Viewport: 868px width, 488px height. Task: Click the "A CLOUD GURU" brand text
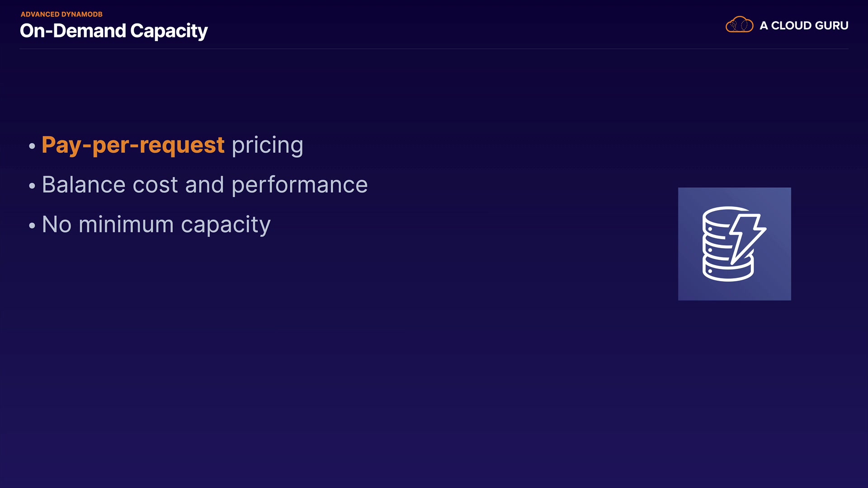804,26
